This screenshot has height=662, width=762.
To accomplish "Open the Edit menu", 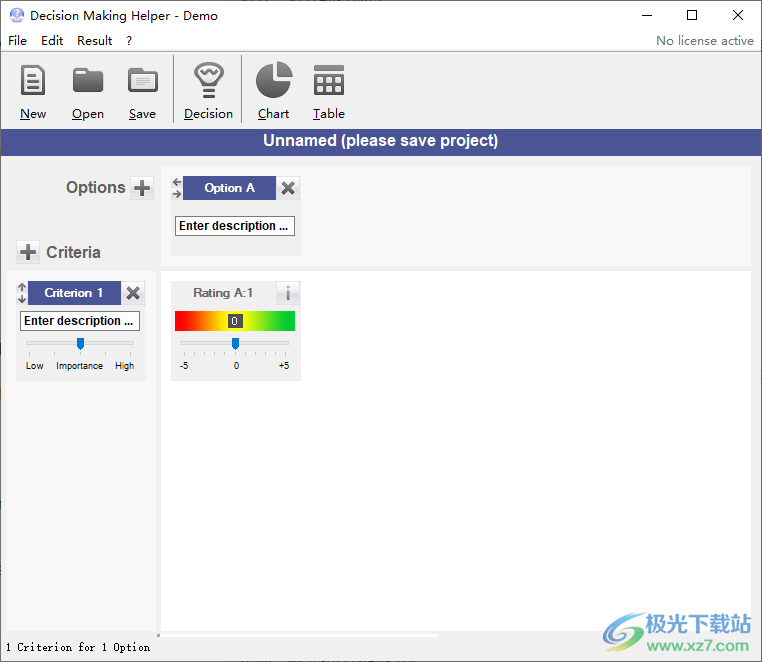I will point(52,41).
